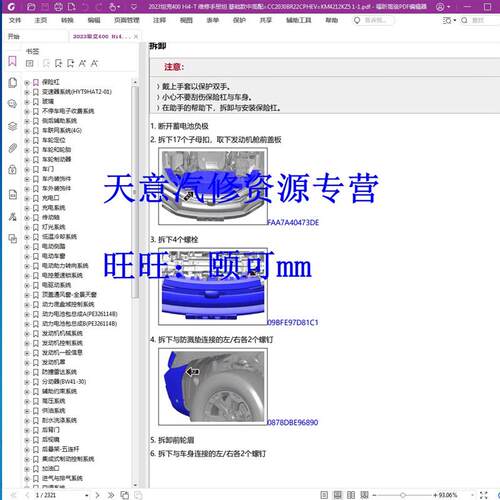Go to the next page arrow
This screenshot has height=500, width=500.
97,495
